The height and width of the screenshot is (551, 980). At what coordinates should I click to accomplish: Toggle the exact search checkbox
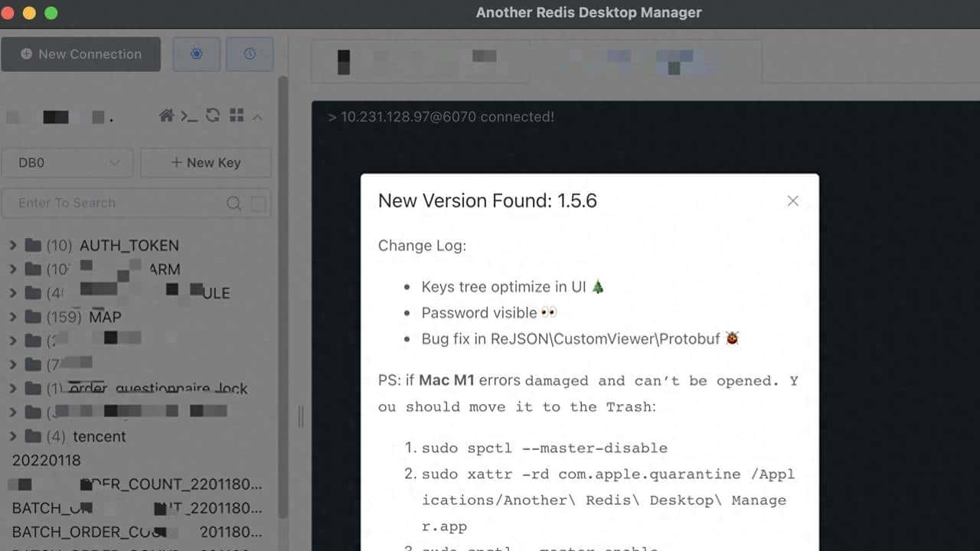[259, 204]
